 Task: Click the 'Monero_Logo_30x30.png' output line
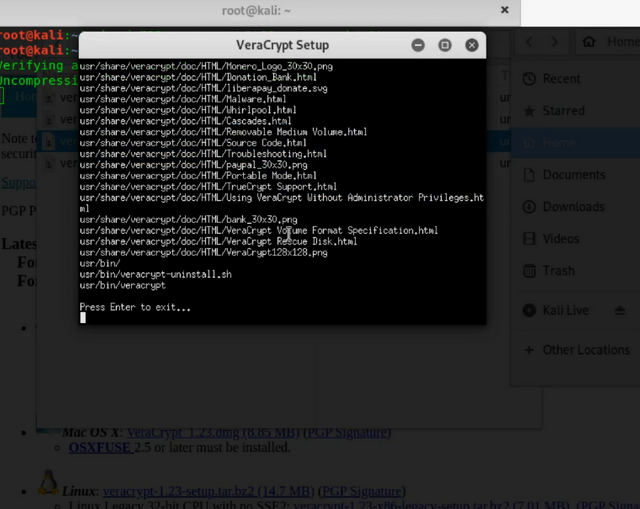[x=206, y=66]
